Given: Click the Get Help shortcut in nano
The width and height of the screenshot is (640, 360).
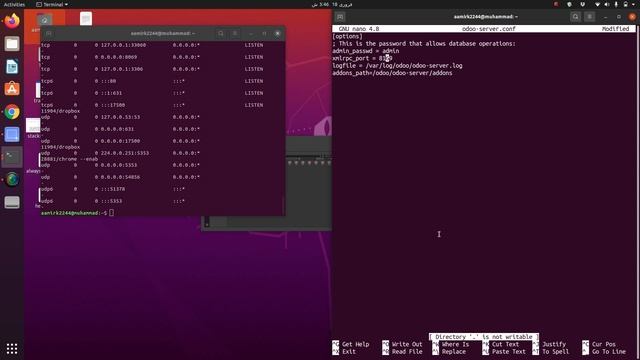Looking at the screenshot, I should (351, 344).
